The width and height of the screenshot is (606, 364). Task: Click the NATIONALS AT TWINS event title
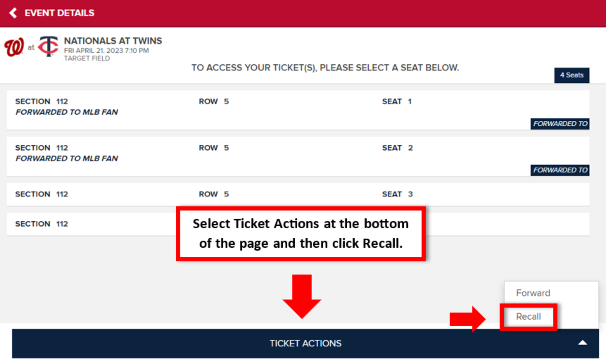coord(113,41)
